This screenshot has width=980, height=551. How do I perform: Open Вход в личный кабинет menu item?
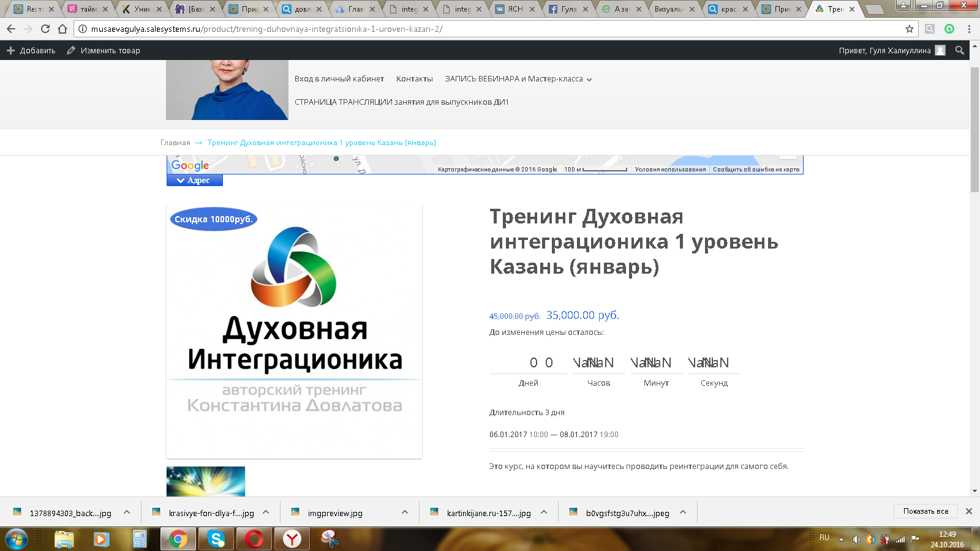(x=339, y=79)
